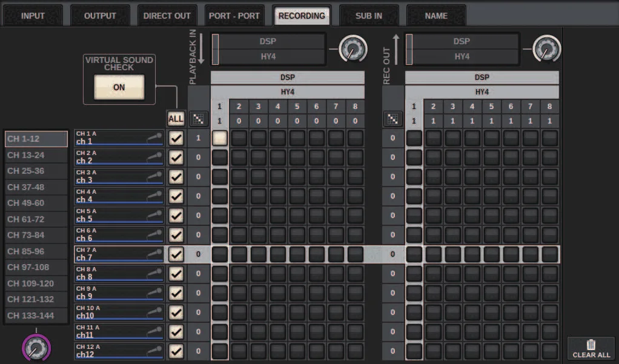The height and width of the screenshot is (364, 619).
Task: Patch ch 3 to Playback In port 3
Action: (x=258, y=177)
